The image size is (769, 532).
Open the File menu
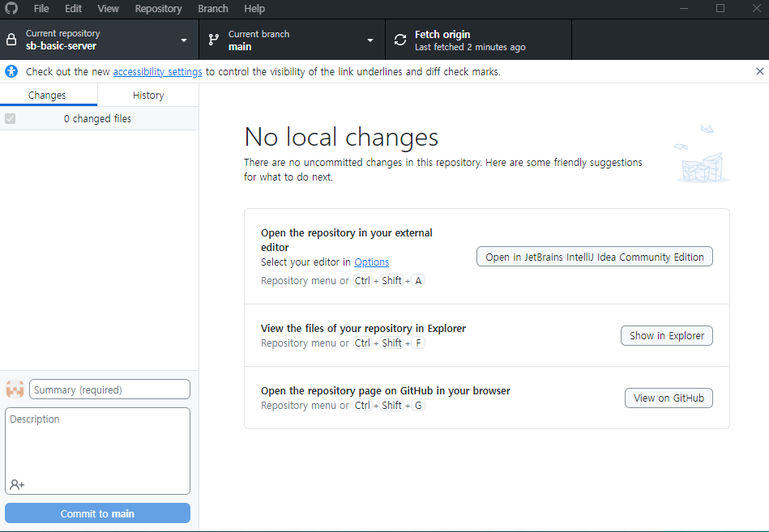[x=41, y=8]
